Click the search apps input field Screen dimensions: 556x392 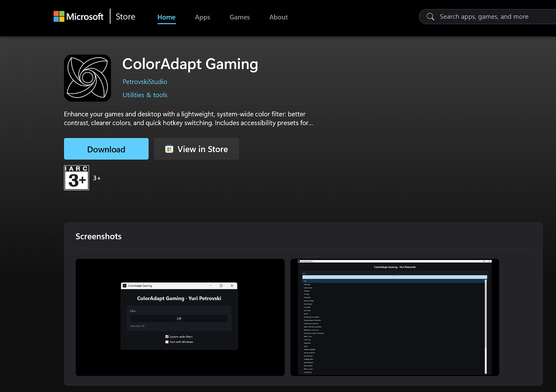(489, 17)
